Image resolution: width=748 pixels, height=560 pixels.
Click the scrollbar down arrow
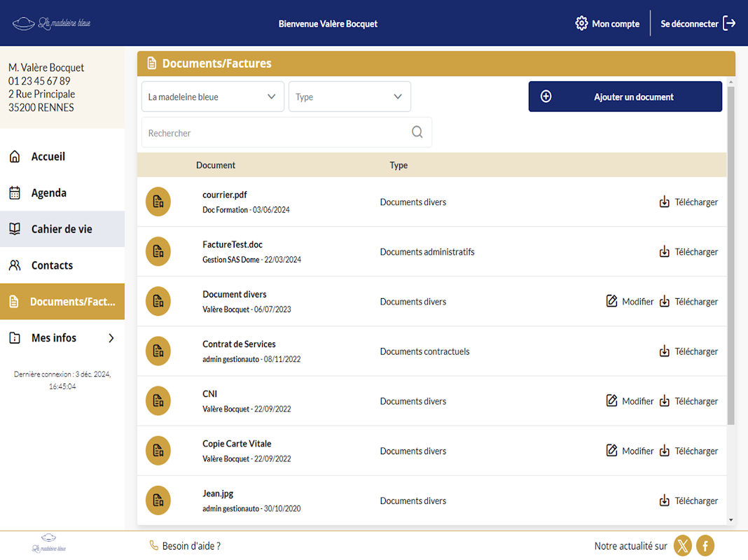[731, 520]
